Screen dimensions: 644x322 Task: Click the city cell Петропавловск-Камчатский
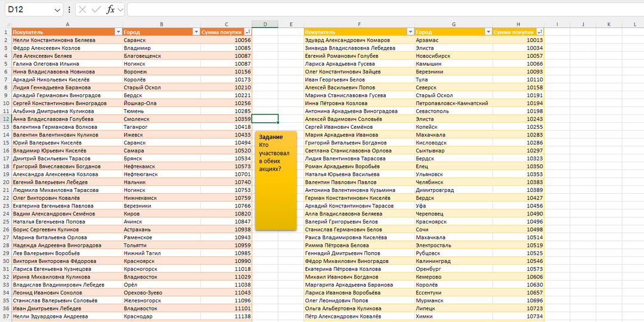454,103
